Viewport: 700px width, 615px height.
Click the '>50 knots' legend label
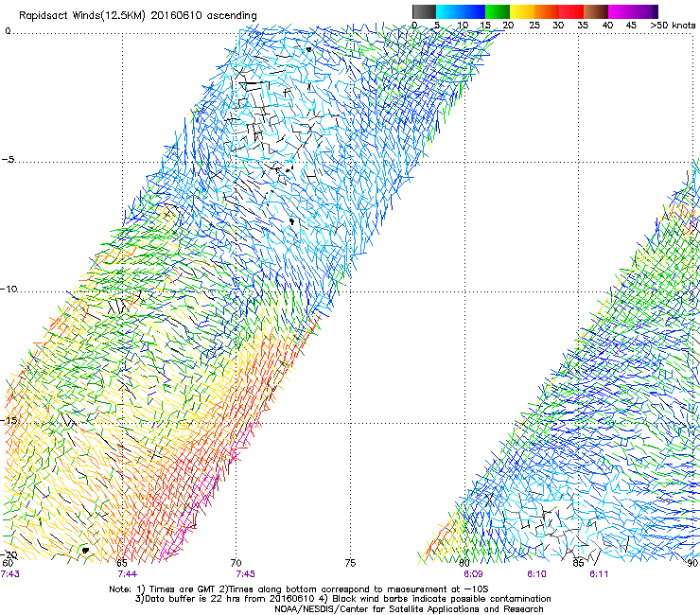pyautogui.click(x=673, y=26)
